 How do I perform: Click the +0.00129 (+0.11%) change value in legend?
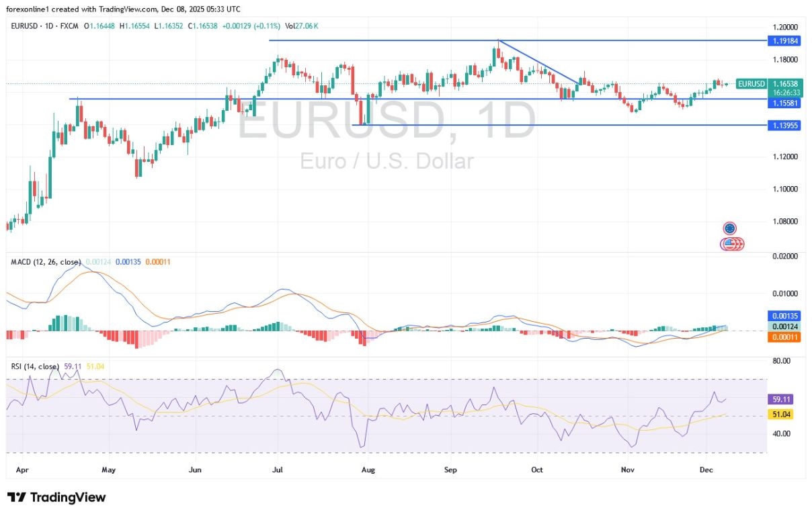click(x=252, y=26)
